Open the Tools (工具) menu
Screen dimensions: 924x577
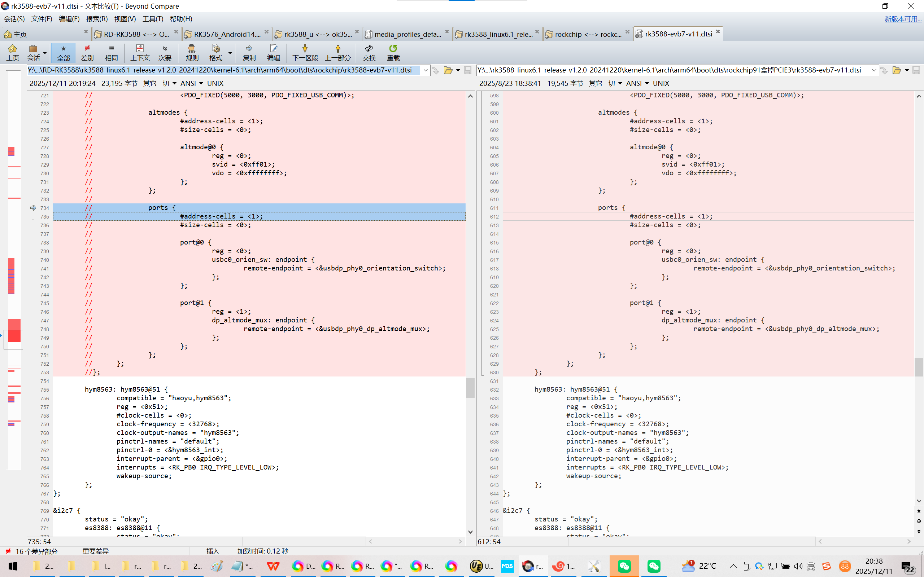point(152,19)
